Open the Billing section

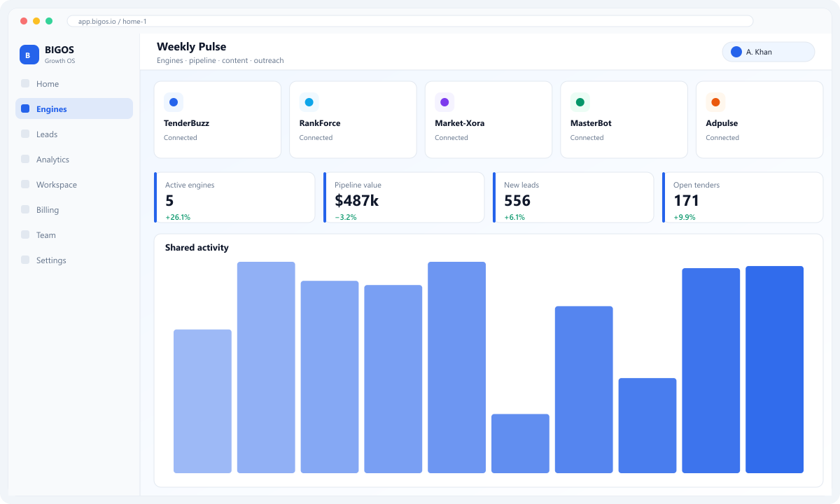[74, 209]
